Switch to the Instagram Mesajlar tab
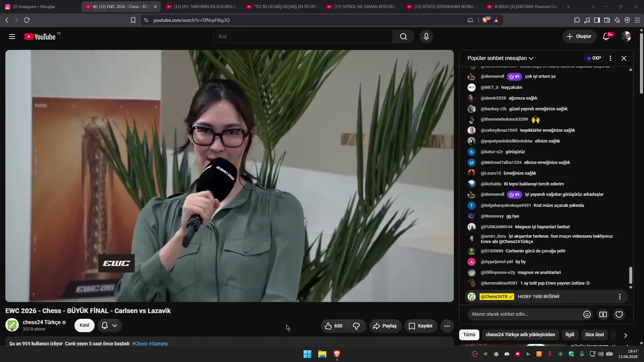644x362 pixels. 40,7
